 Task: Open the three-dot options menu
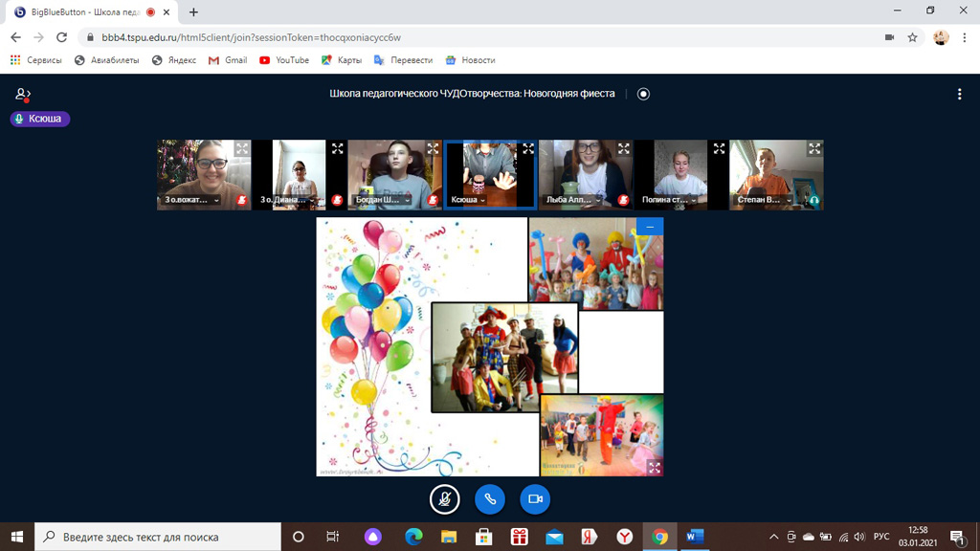tap(959, 94)
